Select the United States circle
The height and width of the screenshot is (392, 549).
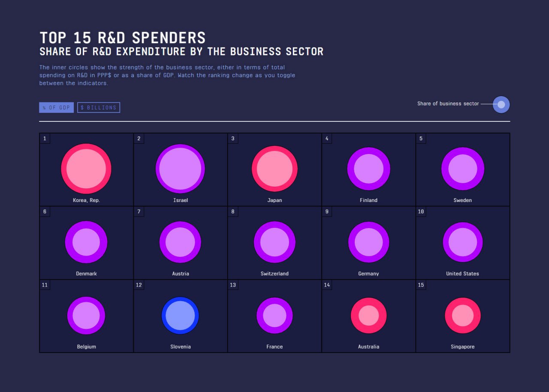[x=463, y=242]
